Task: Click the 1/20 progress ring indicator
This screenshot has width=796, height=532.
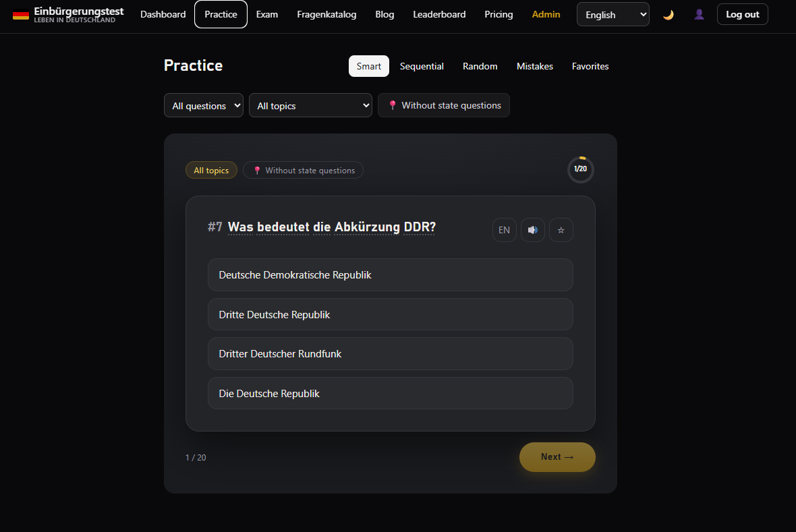Action: (x=580, y=169)
